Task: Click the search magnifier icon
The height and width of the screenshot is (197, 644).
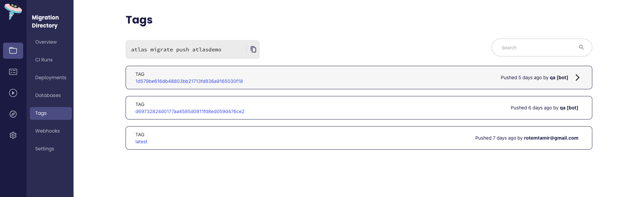Action: (x=581, y=47)
